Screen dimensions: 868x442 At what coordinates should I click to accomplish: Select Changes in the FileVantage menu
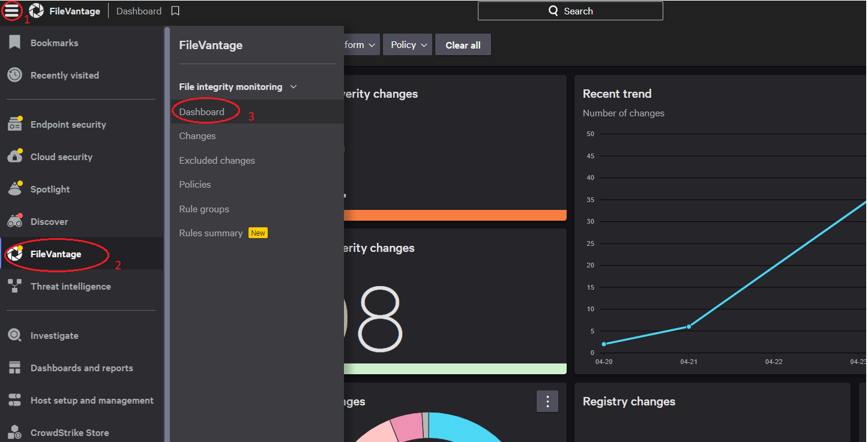[x=197, y=136]
